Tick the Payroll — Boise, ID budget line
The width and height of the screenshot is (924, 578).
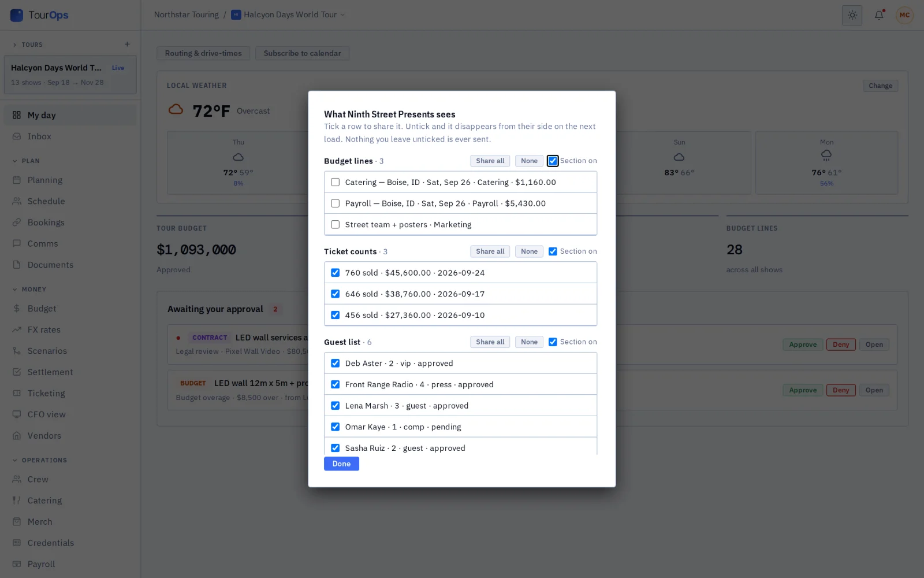point(335,203)
